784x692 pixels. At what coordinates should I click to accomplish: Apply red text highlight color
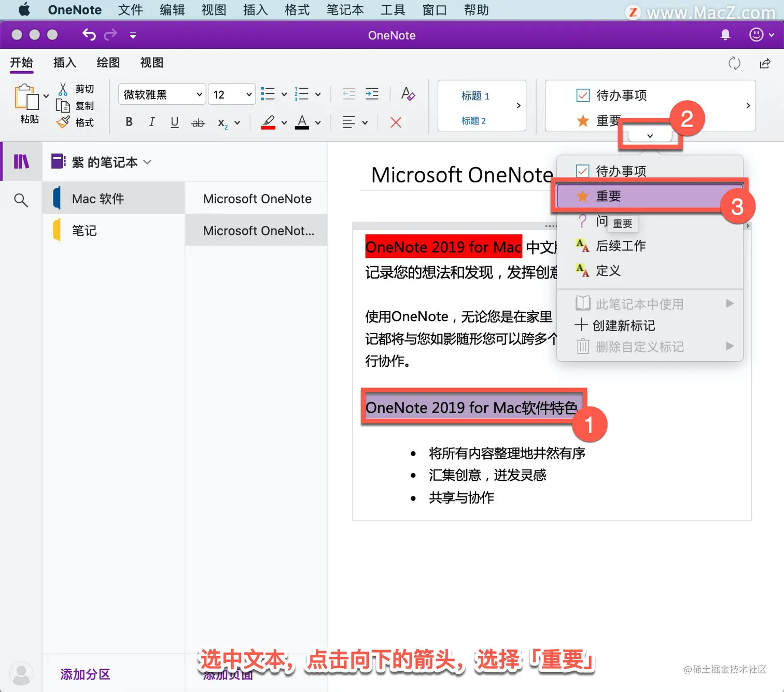click(268, 122)
